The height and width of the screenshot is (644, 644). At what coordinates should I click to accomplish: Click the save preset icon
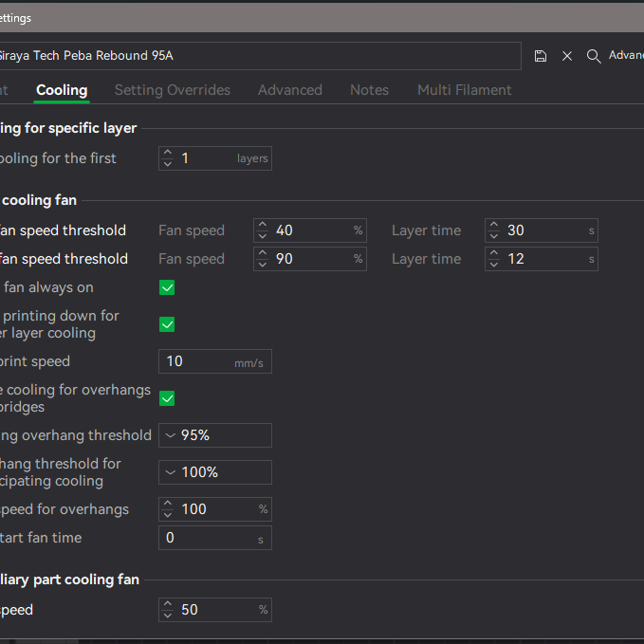pyautogui.click(x=541, y=56)
